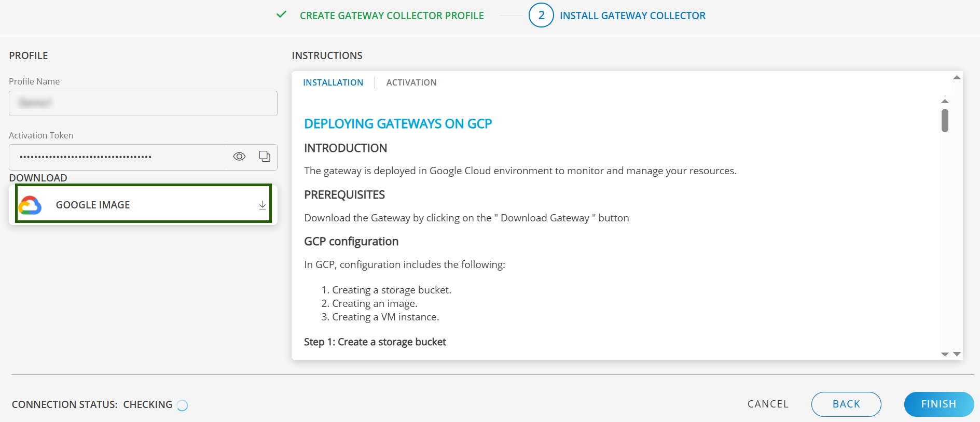The height and width of the screenshot is (422, 980).
Task: Click the step 2 circle indicator
Action: pyautogui.click(x=541, y=16)
